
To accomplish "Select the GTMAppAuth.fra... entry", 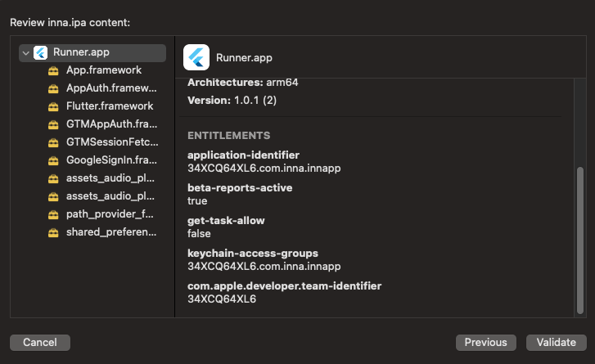I will tap(111, 124).
